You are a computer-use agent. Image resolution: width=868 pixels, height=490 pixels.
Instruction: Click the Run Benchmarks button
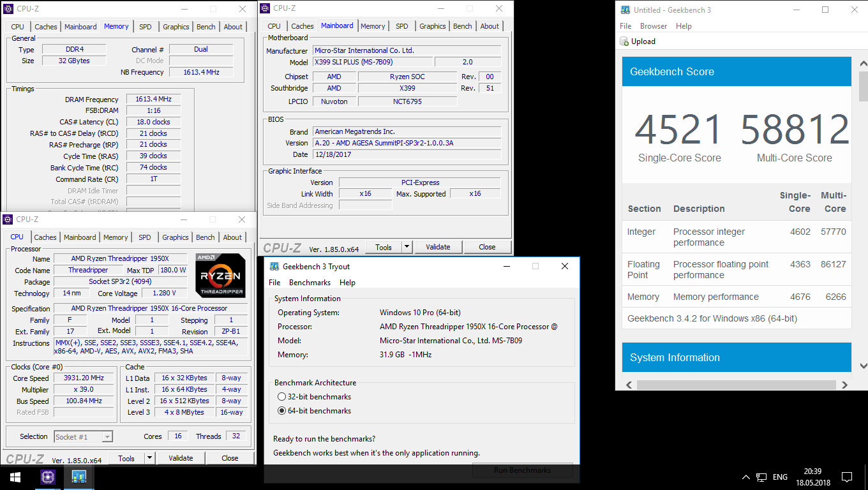(522, 470)
